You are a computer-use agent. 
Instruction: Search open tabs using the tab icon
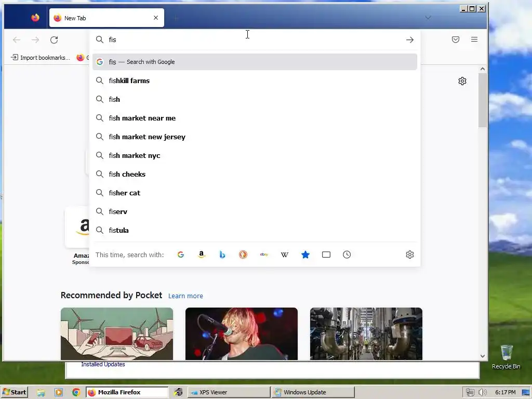pyautogui.click(x=326, y=255)
